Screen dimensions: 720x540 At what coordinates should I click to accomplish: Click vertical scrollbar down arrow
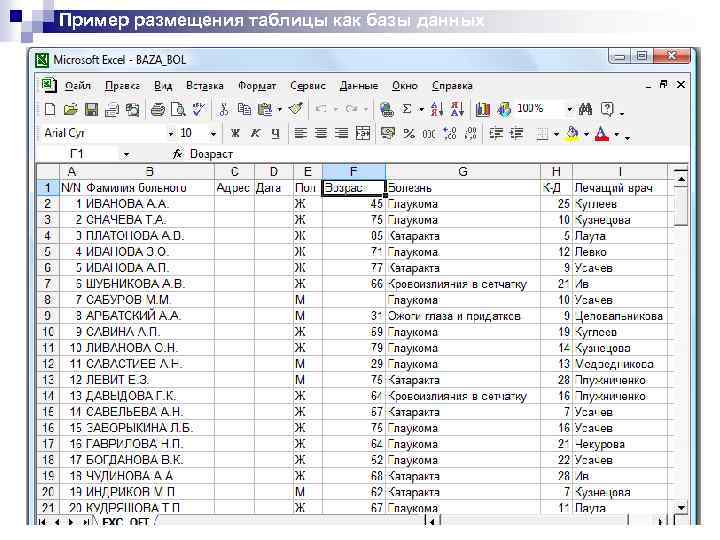coord(681,508)
